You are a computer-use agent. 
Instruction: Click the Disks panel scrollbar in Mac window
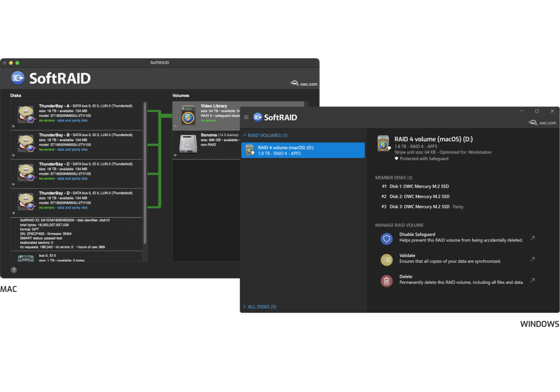coord(145,173)
